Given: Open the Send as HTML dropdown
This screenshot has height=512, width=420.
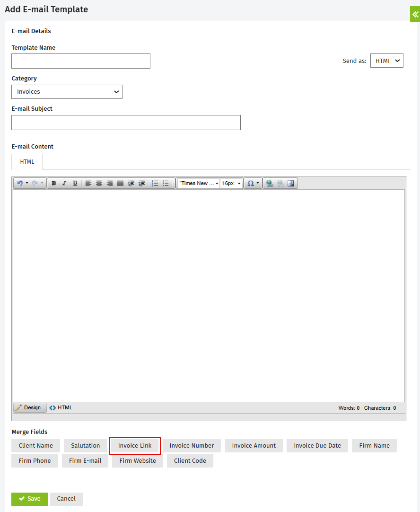Looking at the screenshot, I should point(387,61).
